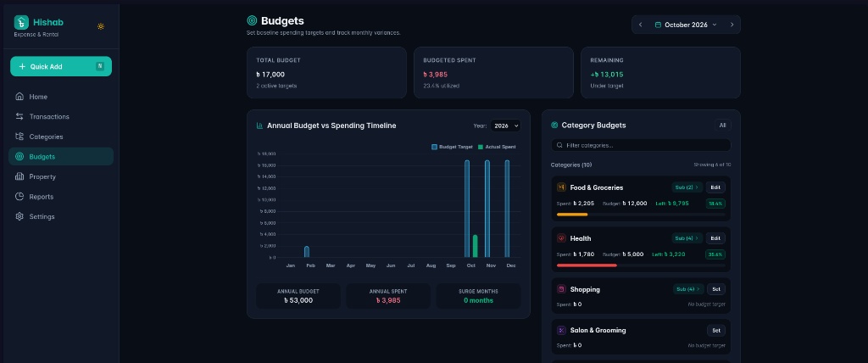Click the Surge Months 0 months tile
This screenshot has width=868, height=363.
coord(478,296)
